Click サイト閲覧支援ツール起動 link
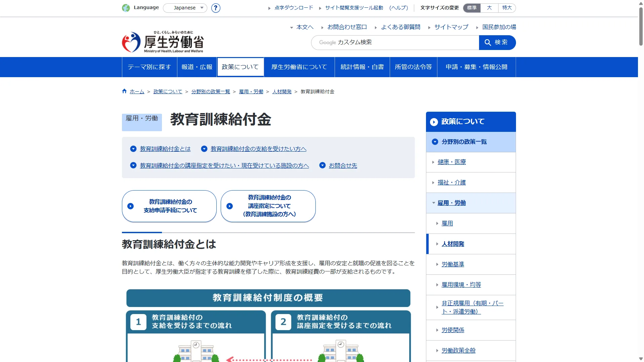 coord(354,8)
